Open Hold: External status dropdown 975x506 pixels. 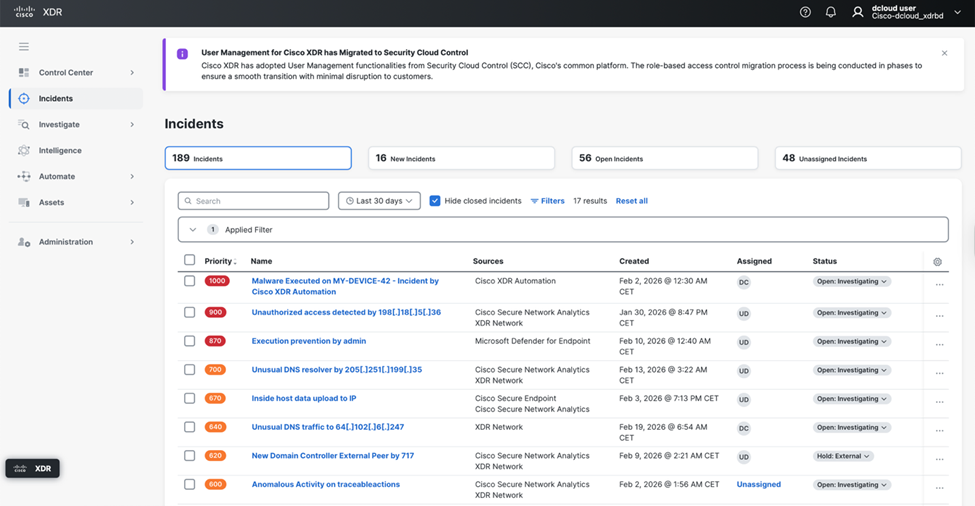pos(843,456)
